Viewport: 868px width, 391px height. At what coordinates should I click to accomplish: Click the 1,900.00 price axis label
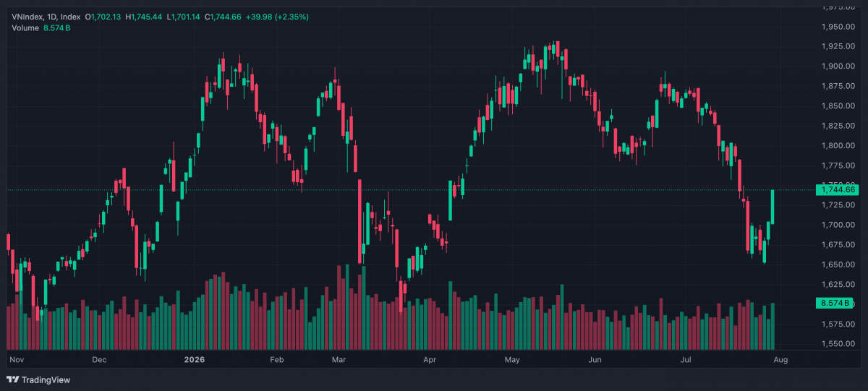point(840,66)
